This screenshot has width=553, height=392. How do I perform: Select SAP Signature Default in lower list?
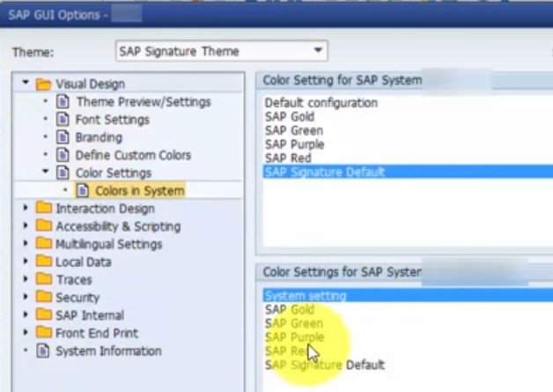tap(325, 365)
